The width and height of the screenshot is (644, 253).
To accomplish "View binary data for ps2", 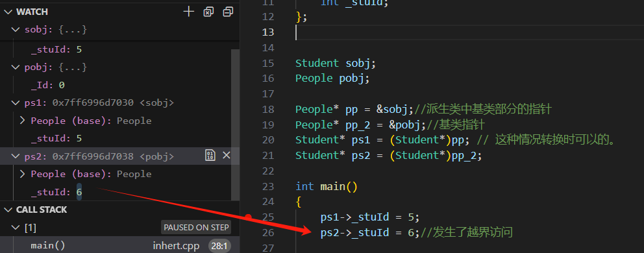I will (210, 155).
